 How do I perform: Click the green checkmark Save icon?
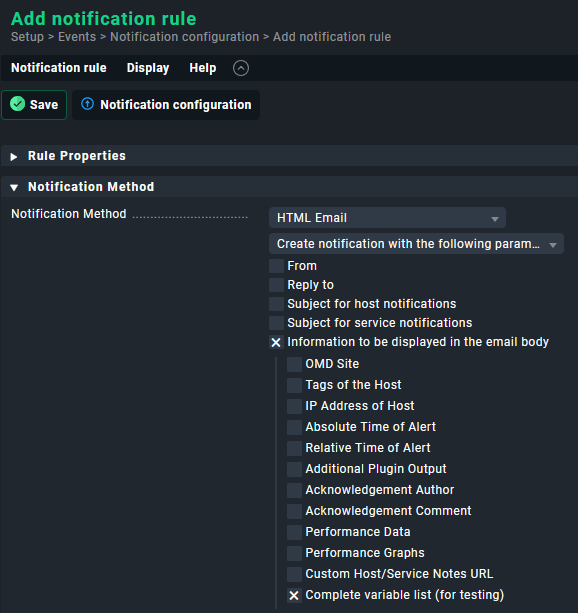(17, 104)
